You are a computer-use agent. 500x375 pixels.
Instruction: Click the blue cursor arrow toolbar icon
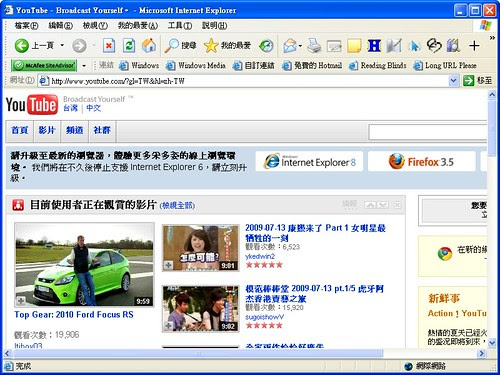tap(414, 46)
